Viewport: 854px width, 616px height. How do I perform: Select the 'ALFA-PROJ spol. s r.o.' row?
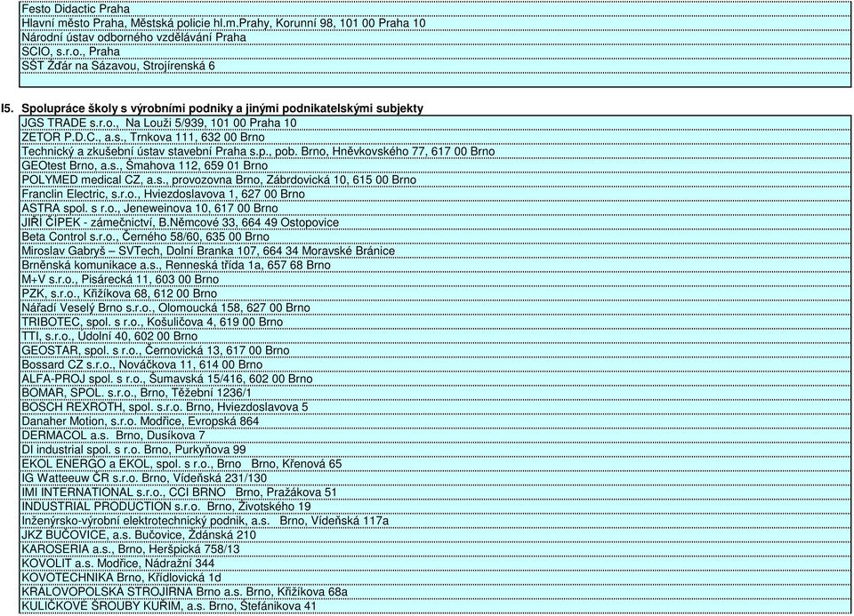(x=435, y=378)
